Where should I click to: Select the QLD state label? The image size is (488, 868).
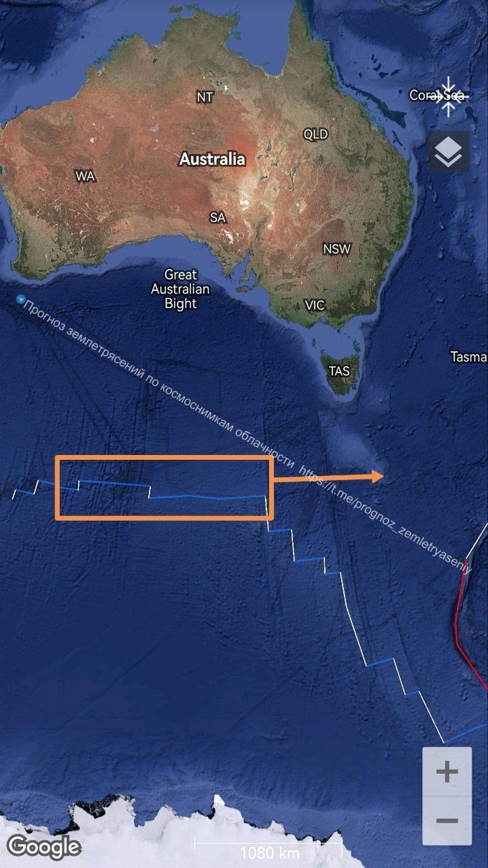click(x=316, y=135)
